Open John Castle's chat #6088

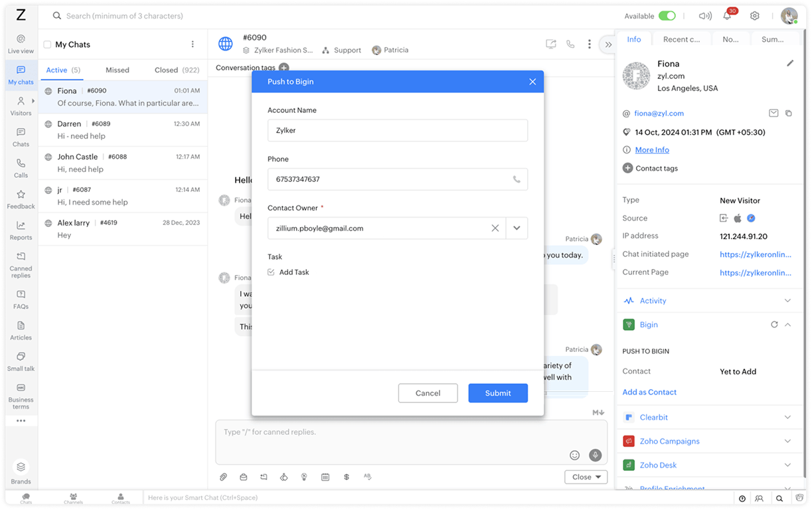pos(123,163)
